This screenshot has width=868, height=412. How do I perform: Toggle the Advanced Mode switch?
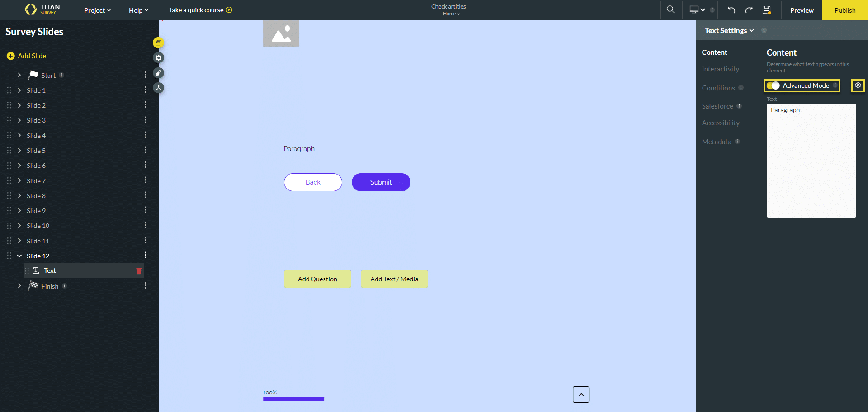coord(773,85)
